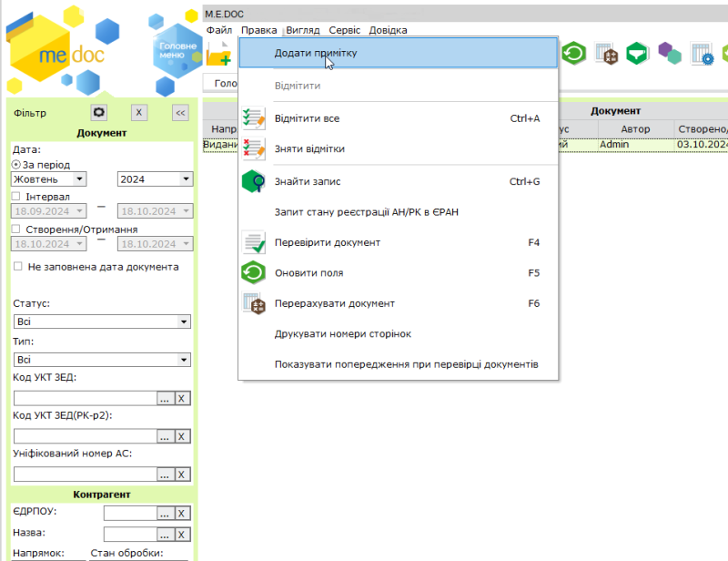
Task: Sort by the Автор column header
Action: pyautogui.click(x=635, y=128)
